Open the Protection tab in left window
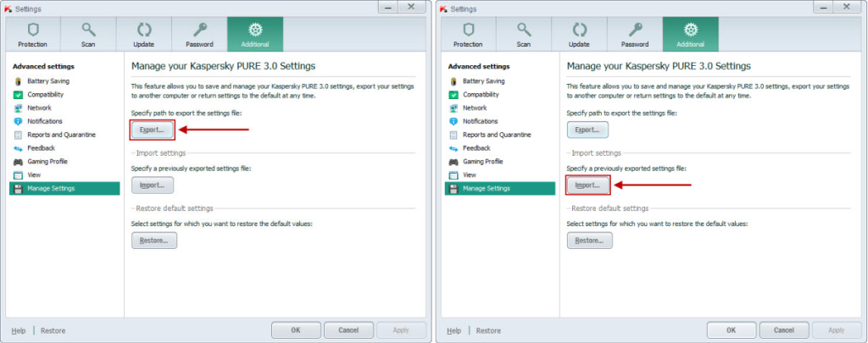Viewport: 868px width, 343px height. [x=33, y=34]
